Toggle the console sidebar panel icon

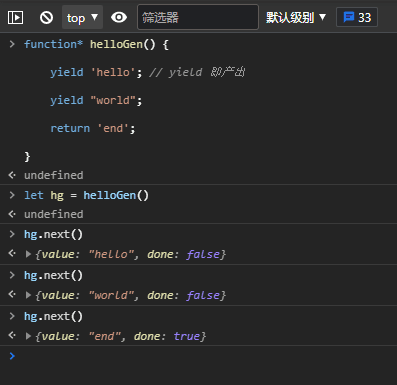tap(15, 17)
